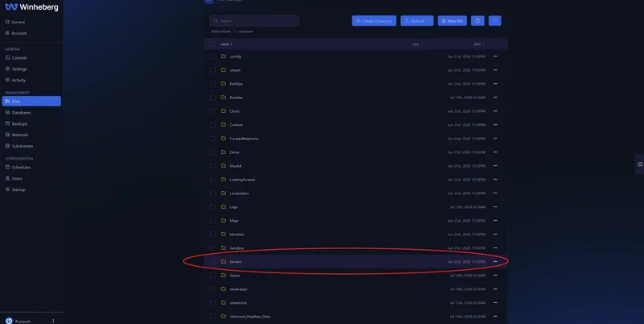
Task: Click the folder icon of Extras
Action: [x=224, y=152]
